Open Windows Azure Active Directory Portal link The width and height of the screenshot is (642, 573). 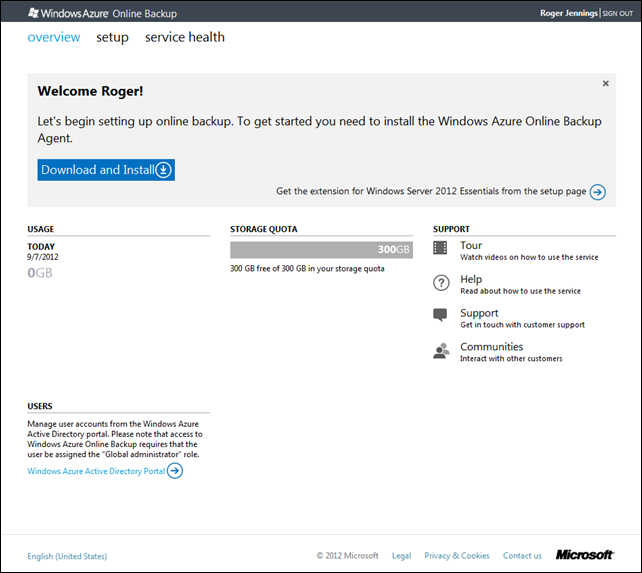tap(96, 471)
